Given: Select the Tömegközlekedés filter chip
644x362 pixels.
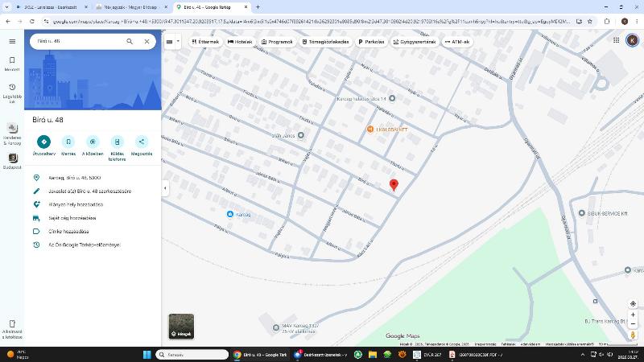Looking at the screenshot, I should coord(326,42).
